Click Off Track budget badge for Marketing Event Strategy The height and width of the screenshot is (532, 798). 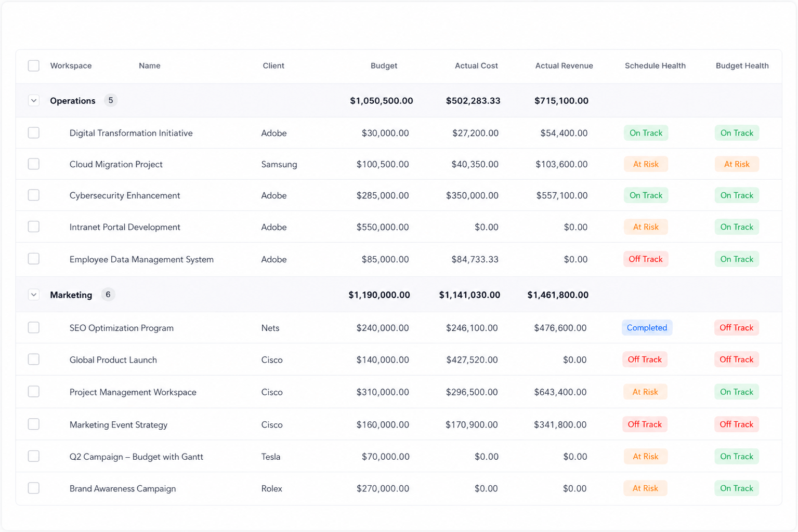tap(736, 424)
